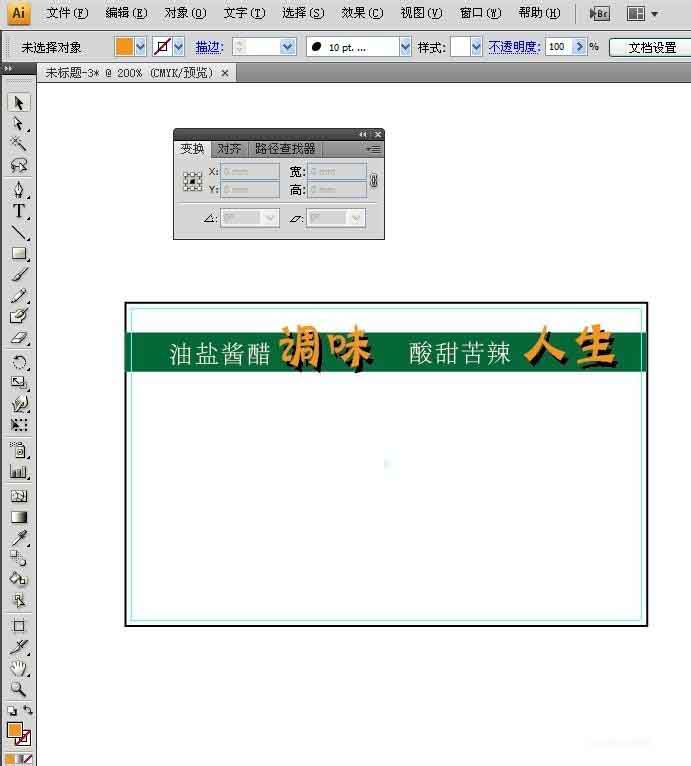
Task: Select the Rotate tool
Action: 19,362
